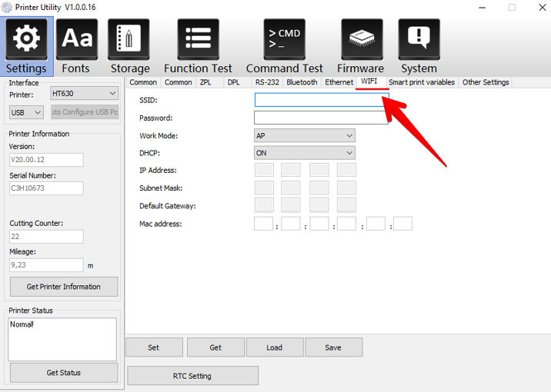551x392 pixels.
Task: Focus the Password text field
Action: (x=321, y=118)
